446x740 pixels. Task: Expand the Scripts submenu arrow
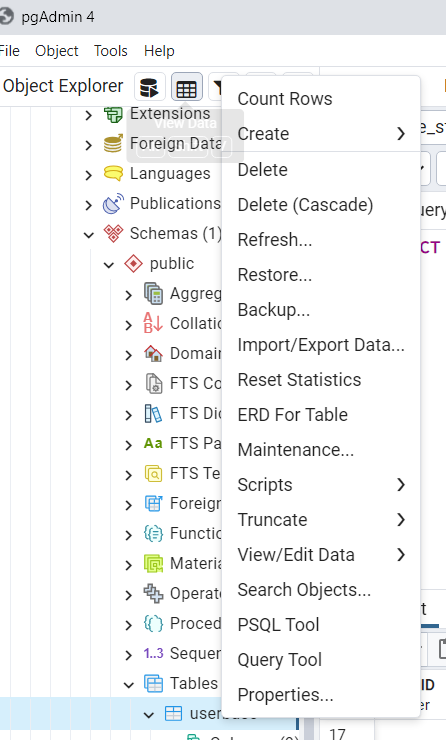(401, 485)
